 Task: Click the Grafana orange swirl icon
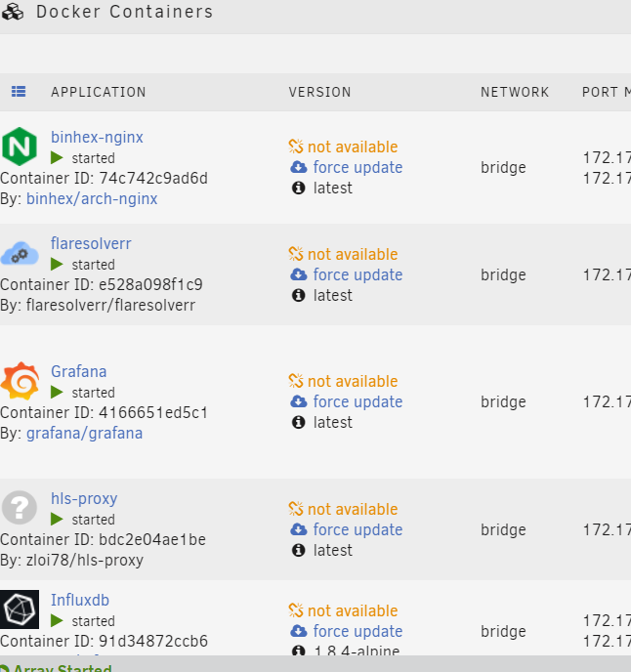pos(20,381)
